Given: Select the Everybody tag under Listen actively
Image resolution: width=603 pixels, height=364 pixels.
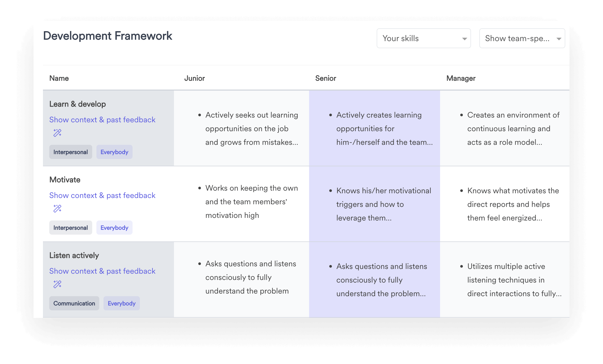Looking at the screenshot, I should (x=121, y=303).
